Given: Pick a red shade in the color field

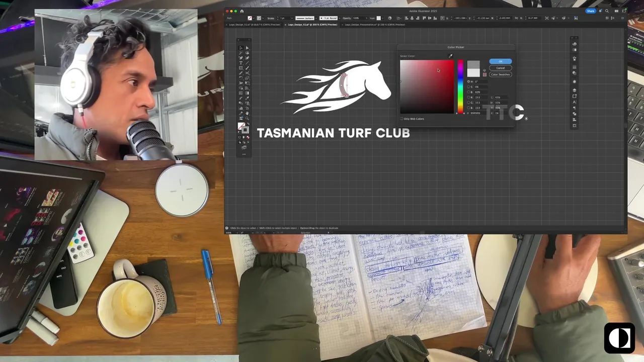Looking at the screenshot, I should click(438, 70).
